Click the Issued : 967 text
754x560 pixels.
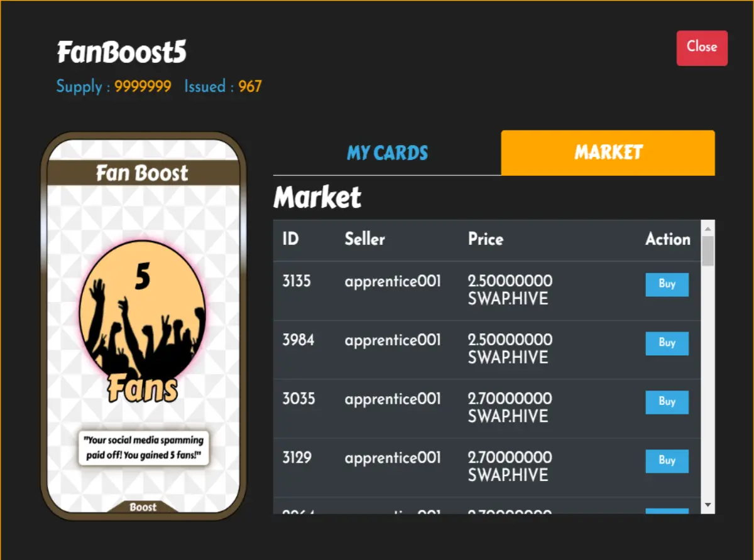pyautogui.click(x=223, y=87)
